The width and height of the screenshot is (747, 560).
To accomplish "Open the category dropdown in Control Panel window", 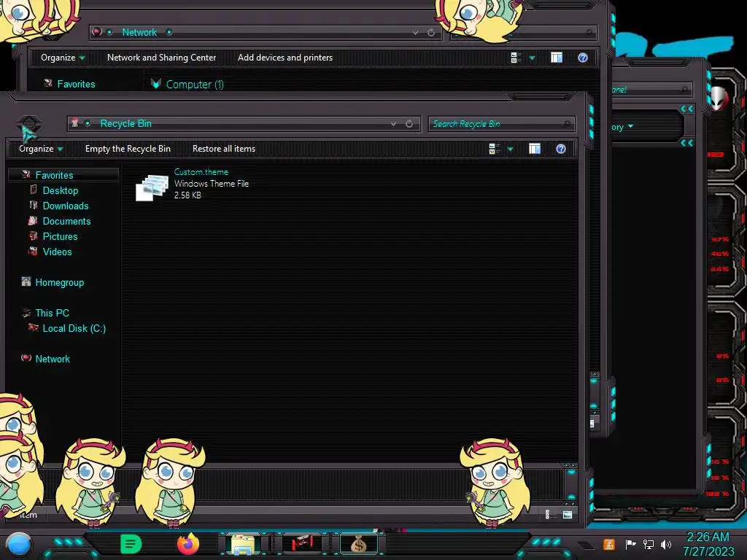I will pos(623,127).
